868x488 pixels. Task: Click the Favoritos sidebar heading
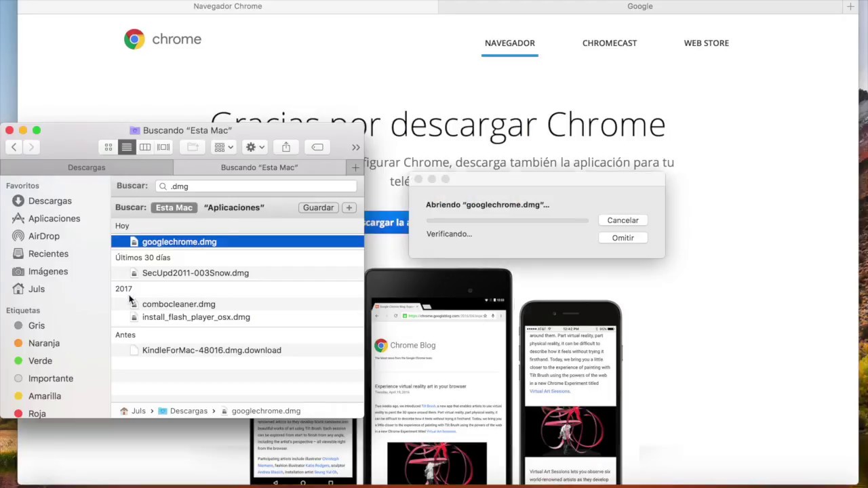click(x=22, y=186)
